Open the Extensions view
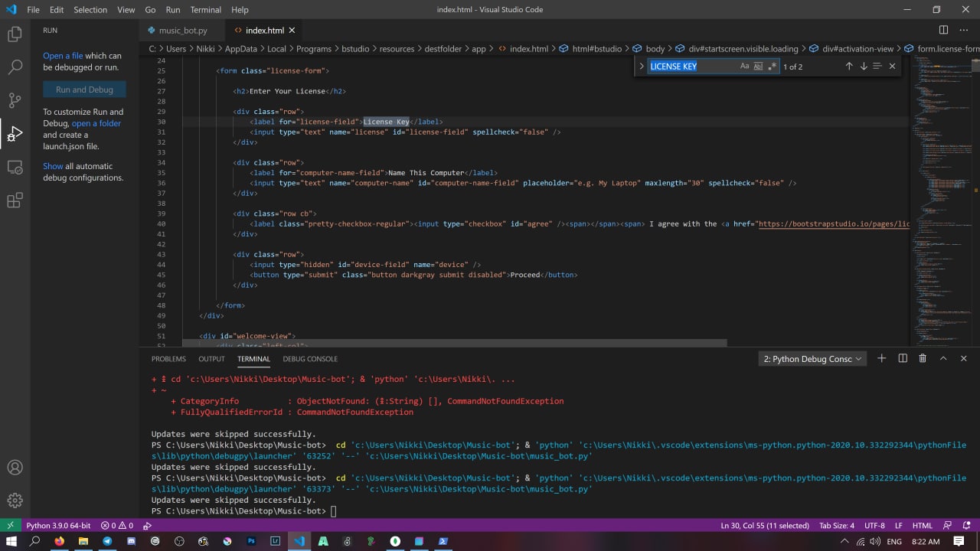This screenshot has width=980, height=551. click(x=15, y=201)
